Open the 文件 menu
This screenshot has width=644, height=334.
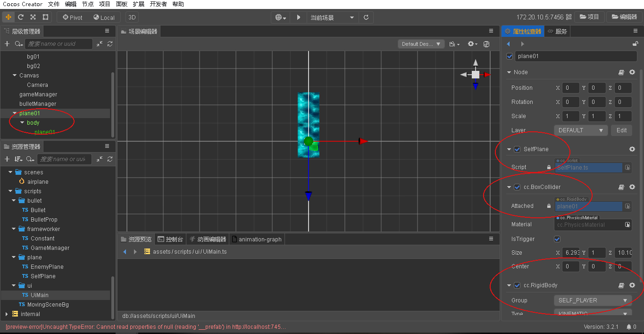point(54,4)
